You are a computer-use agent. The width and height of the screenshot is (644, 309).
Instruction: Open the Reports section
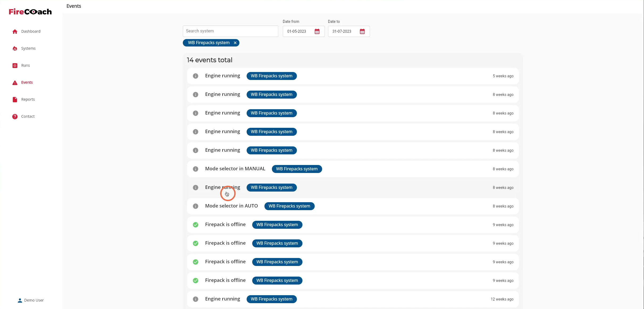click(28, 99)
